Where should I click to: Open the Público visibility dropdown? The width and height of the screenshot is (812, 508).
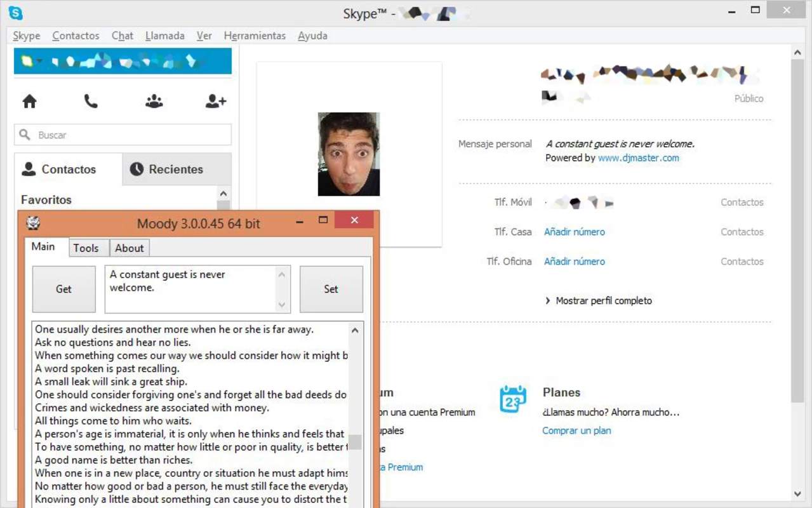[x=749, y=98]
